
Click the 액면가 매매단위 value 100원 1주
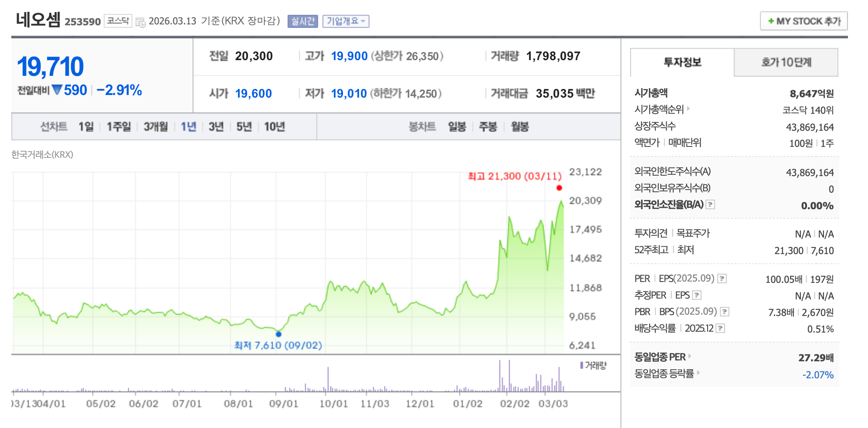click(811, 143)
